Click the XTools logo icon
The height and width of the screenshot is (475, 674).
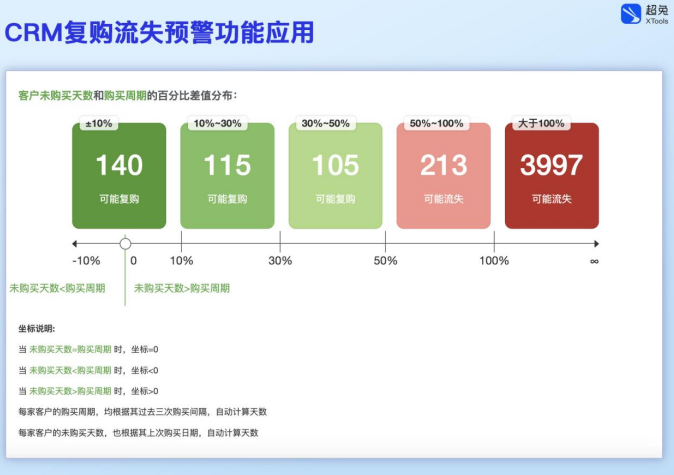click(630, 14)
